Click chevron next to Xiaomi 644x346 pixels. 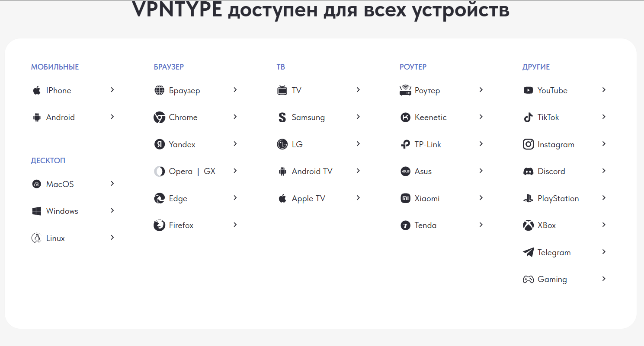pos(481,198)
